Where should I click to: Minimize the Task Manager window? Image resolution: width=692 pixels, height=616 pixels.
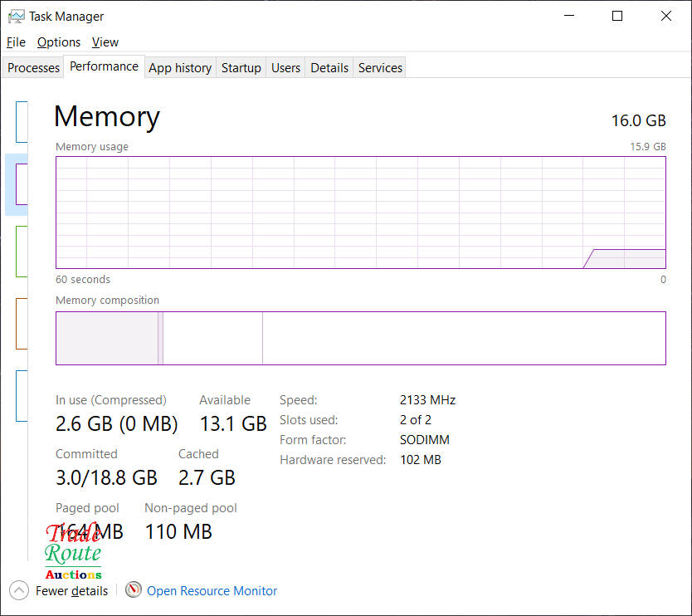(569, 17)
